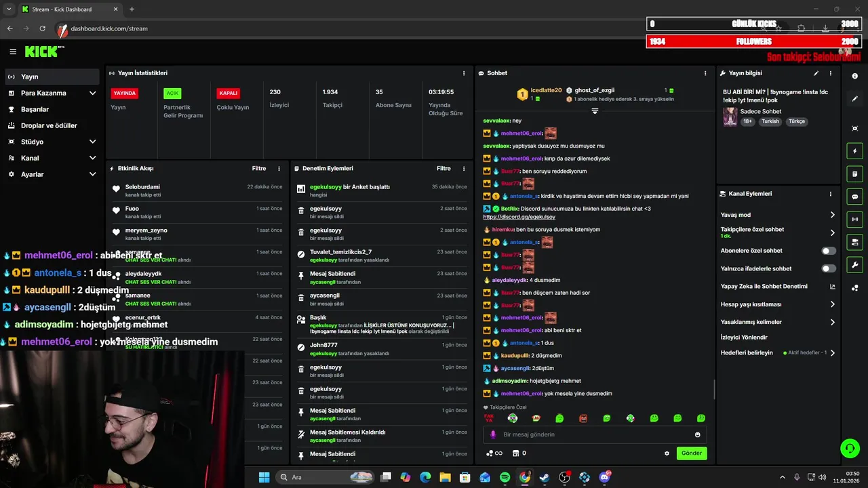The image size is (868, 488).
Task: Focus the Bir mesaj gönderin input
Action: point(595,434)
